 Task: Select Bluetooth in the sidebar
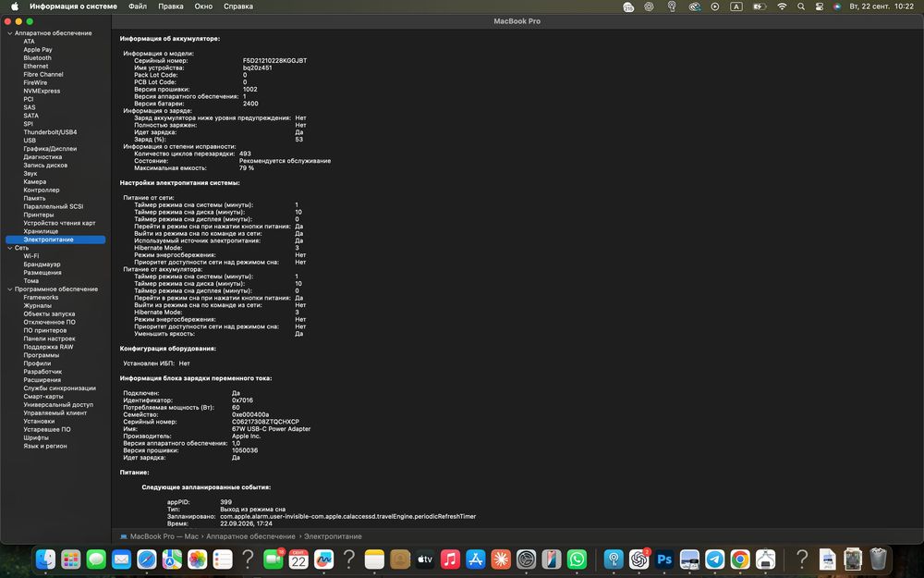click(37, 57)
